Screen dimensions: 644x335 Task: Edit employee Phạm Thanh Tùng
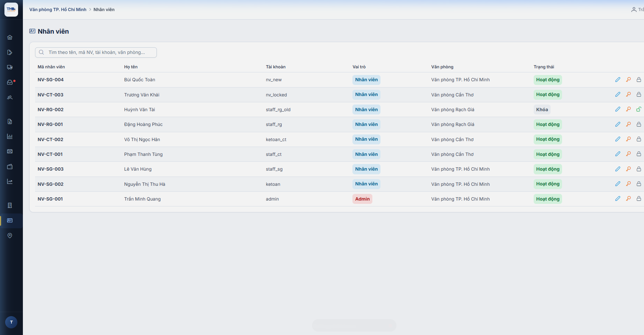618,154
